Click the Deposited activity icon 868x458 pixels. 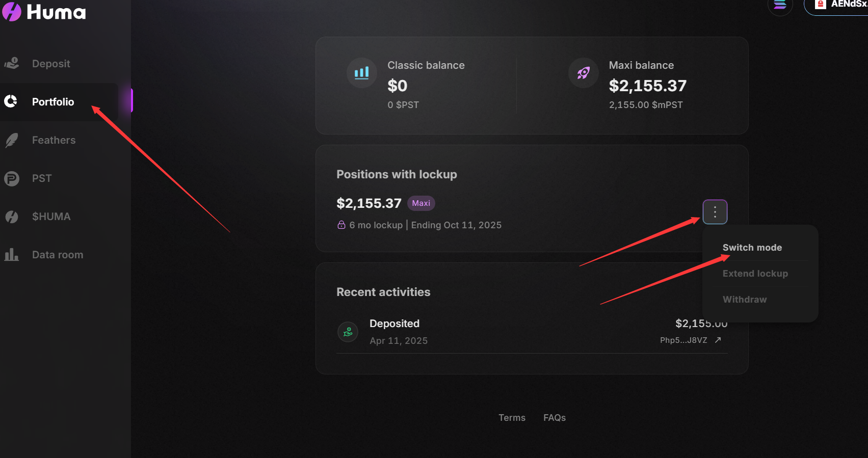[348, 332]
